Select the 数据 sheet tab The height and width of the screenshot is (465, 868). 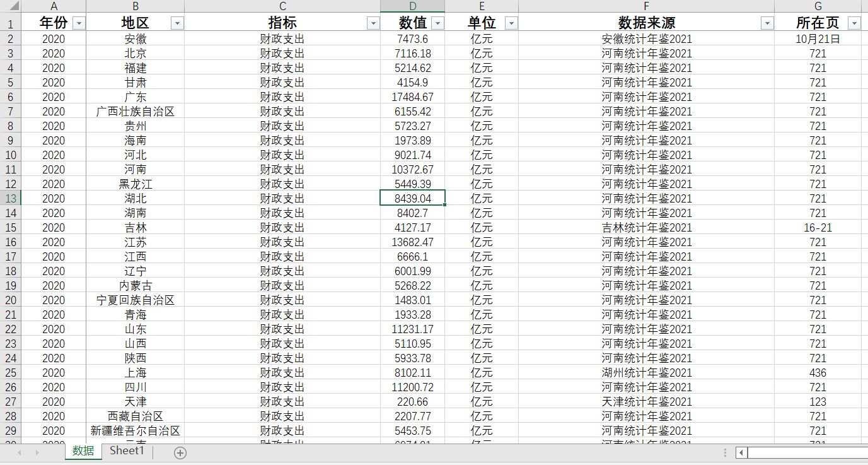83,451
